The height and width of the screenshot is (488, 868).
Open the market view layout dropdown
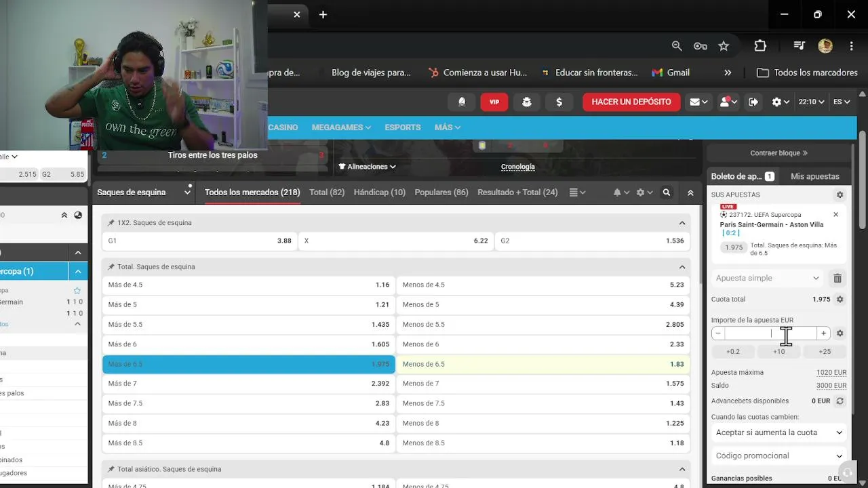click(x=577, y=192)
